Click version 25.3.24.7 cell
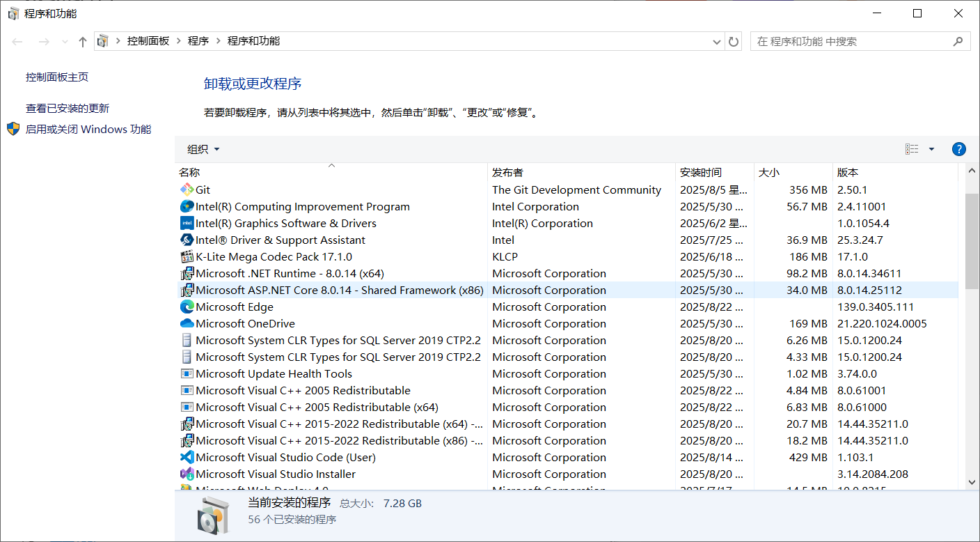980x542 pixels. (860, 240)
